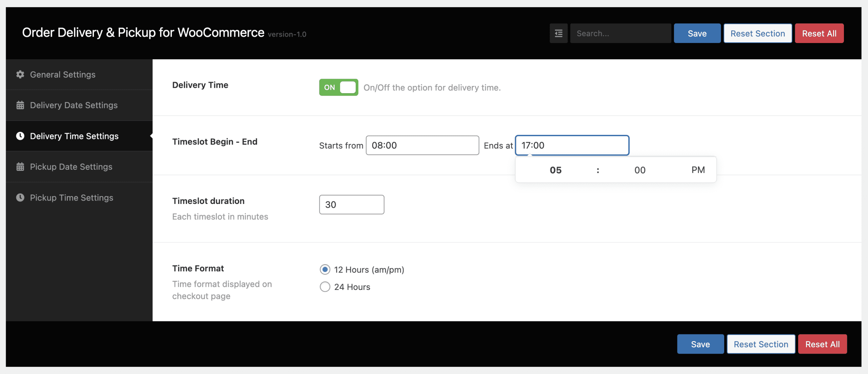Choose the 24 Hours time format option
The width and height of the screenshot is (868, 374).
tap(324, 287)
